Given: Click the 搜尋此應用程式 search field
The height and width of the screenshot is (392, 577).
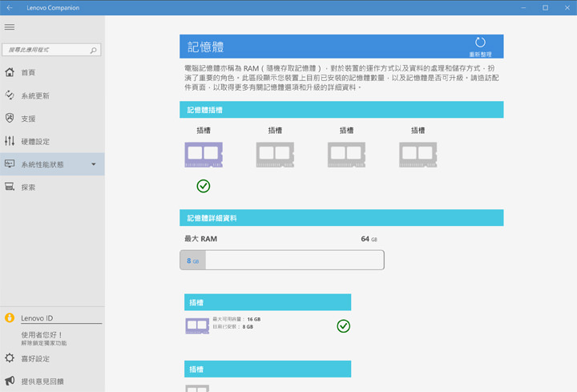Looking at the screenshot, I should (46, 51).
